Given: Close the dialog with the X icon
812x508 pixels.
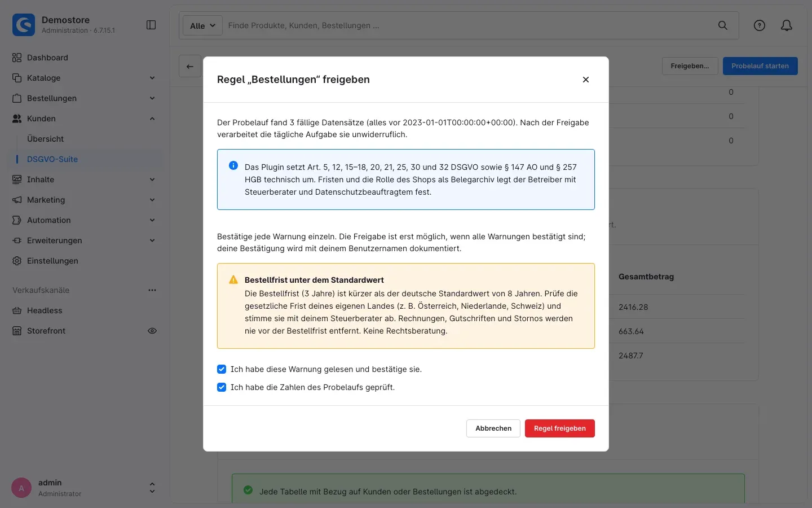Looking at the screenshot, I should (x=586, y=80).
